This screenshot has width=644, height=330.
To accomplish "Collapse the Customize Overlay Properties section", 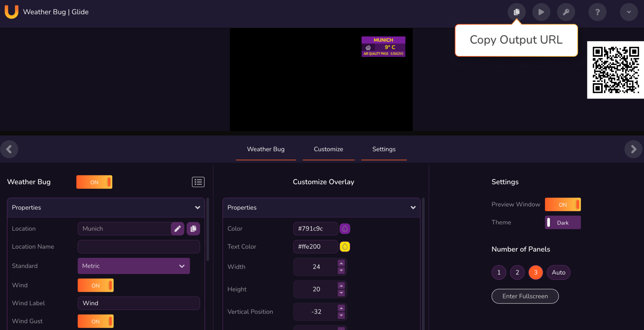I will click(413, 207).
